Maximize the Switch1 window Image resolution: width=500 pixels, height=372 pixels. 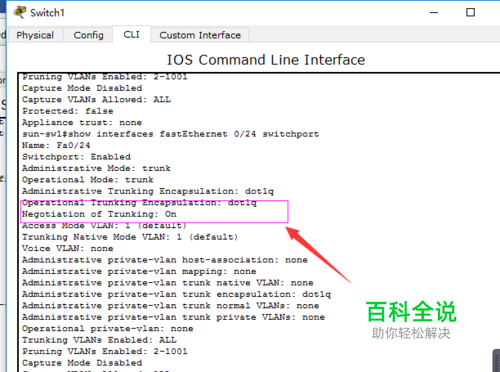coord(470,13)
